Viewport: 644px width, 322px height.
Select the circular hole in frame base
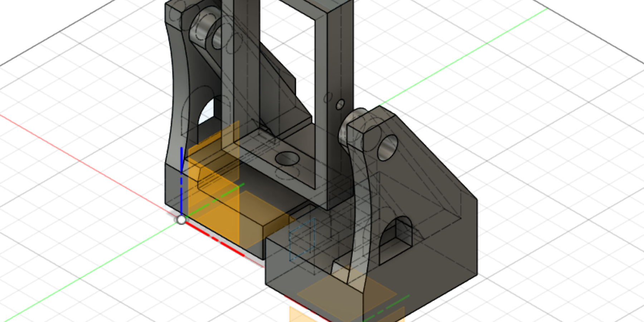pos(287,158)
